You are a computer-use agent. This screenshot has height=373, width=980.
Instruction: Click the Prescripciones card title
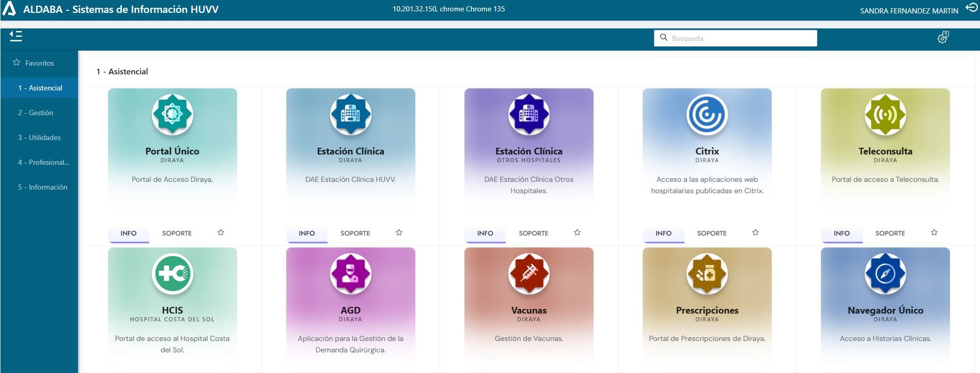click(x=707, y=310)
